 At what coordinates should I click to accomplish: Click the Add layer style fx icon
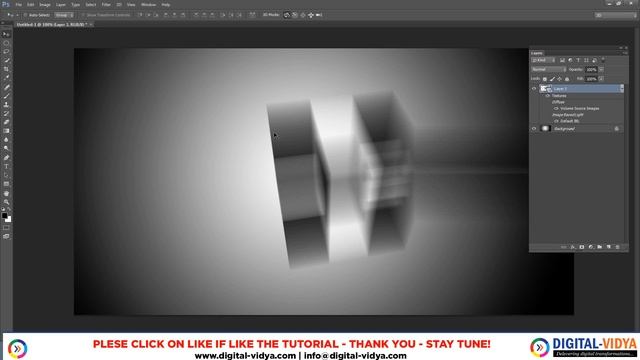coord(573,247)
